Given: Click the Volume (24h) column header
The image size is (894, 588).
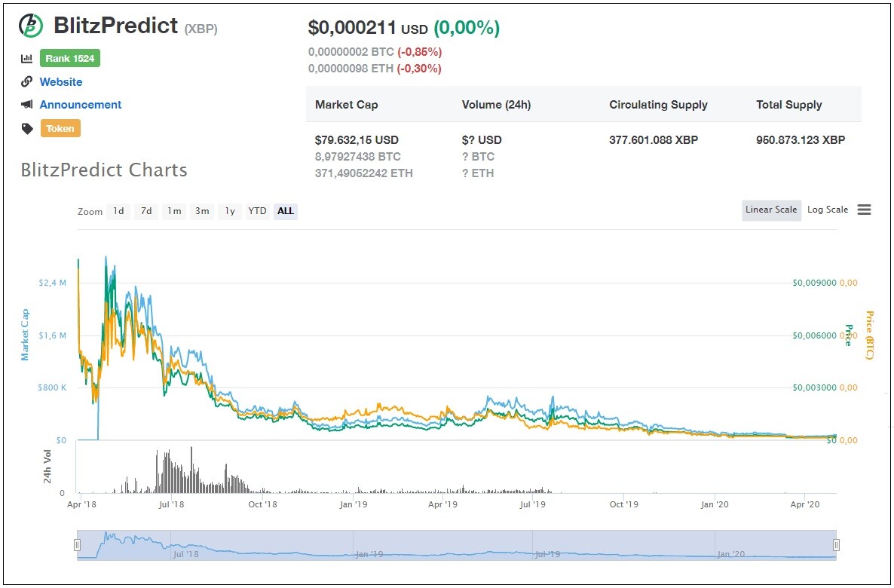Looking at the screenshot, I should pos(496,104).
